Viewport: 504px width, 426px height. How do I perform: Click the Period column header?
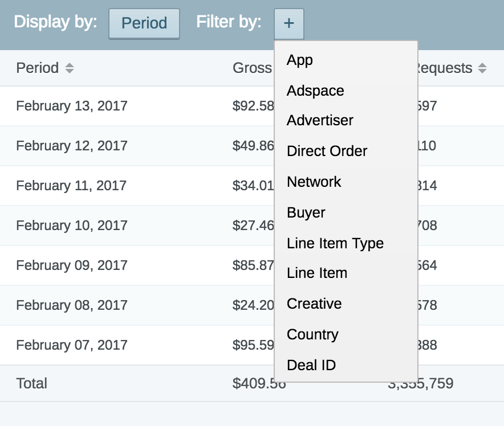pyautogui.click(x=37, y=68)
